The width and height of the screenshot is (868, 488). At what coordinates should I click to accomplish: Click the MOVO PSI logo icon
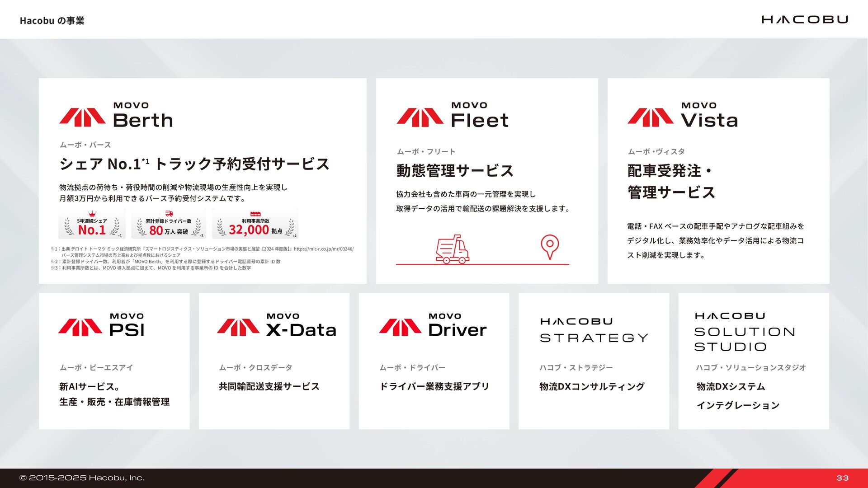(x=80, y=327)
